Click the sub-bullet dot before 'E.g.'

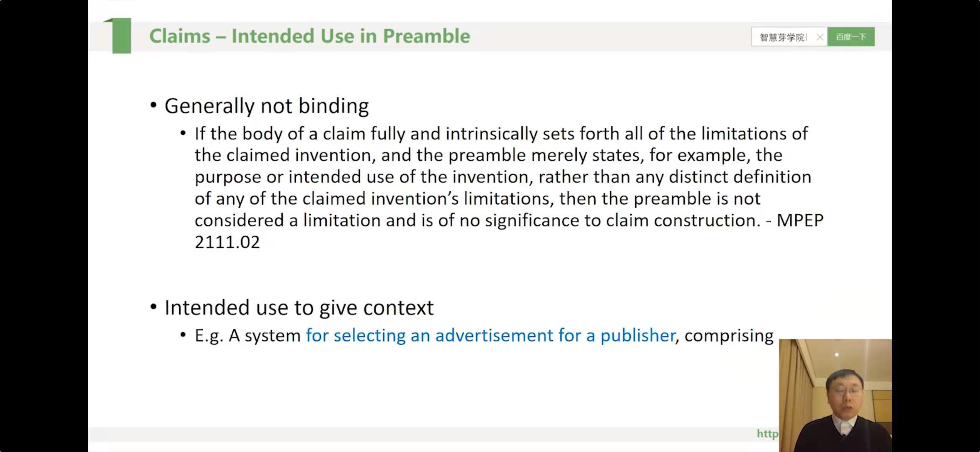tap(183, 335)
